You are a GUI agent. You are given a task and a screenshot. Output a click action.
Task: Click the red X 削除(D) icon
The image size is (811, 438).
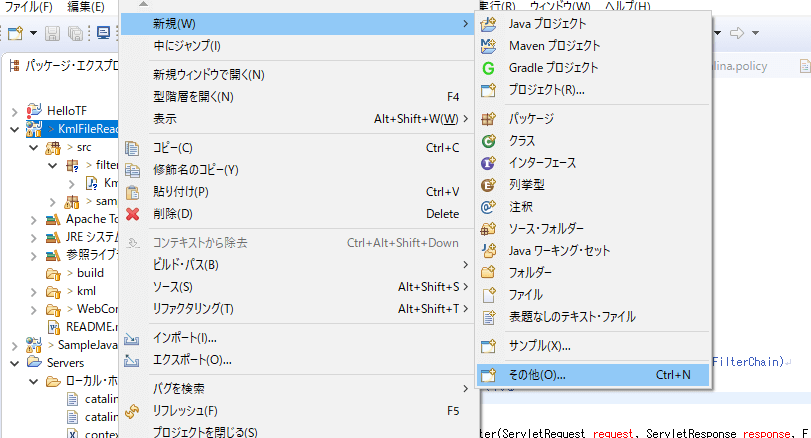(132, 214)
